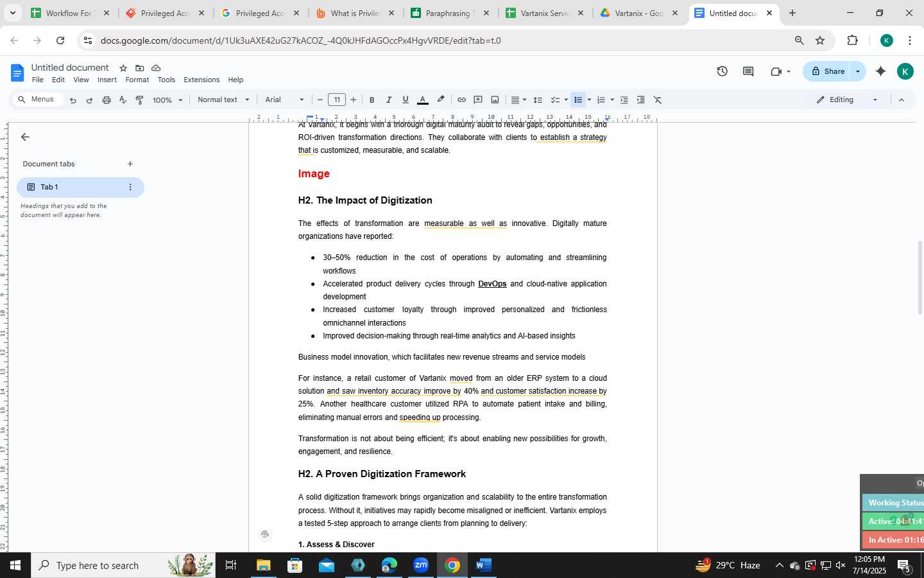The height and width of the screenshot is (578, 924).
Task: Redo the last action
Action: 90,100
